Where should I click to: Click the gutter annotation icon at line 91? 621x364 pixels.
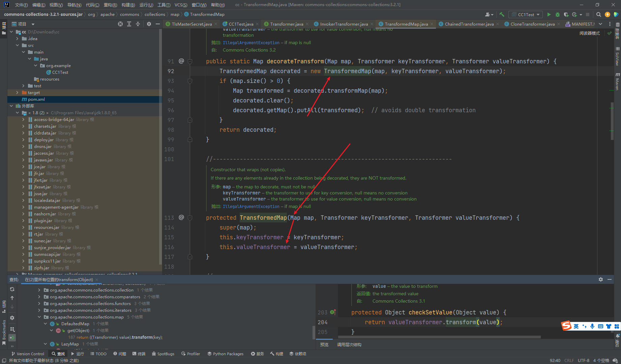(181, 61)
